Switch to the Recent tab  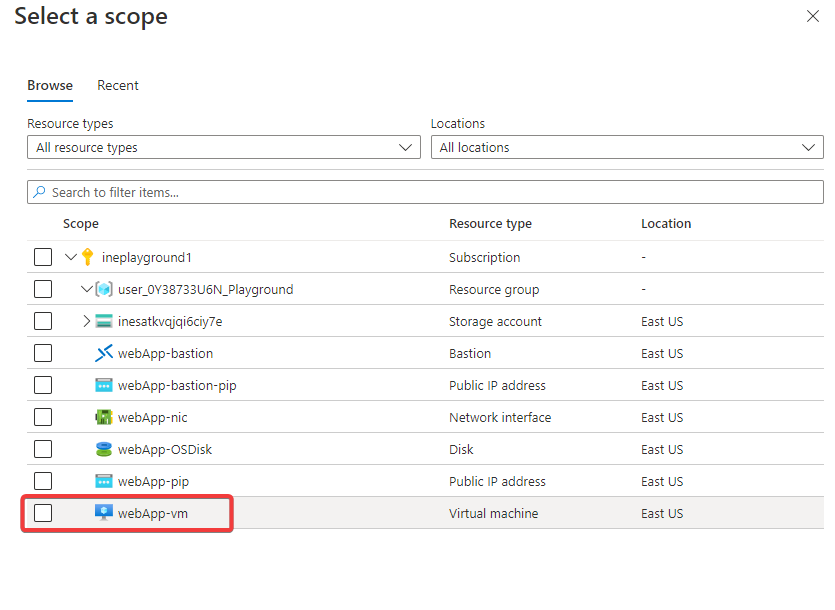118,85
